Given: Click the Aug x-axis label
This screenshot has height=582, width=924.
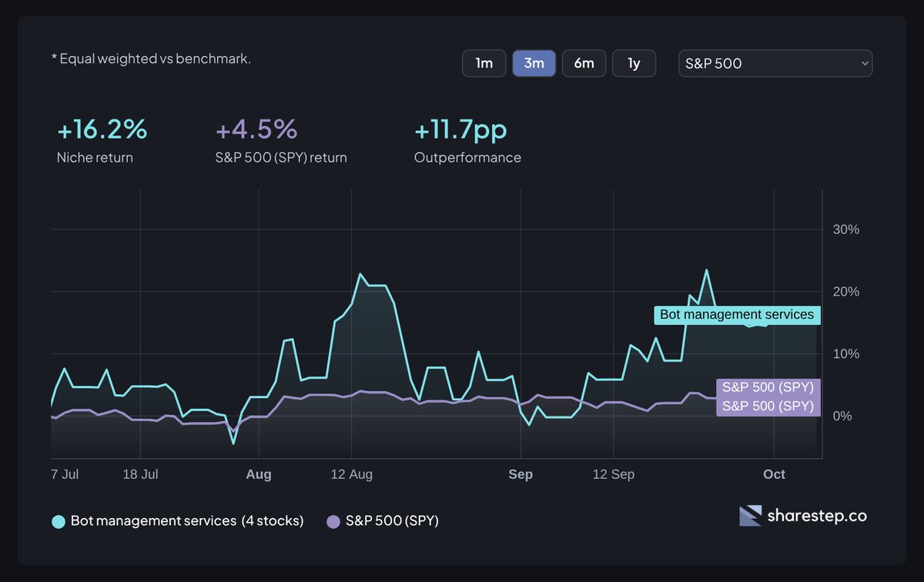Looking at the screenshot, I should (x=259, y=474).
